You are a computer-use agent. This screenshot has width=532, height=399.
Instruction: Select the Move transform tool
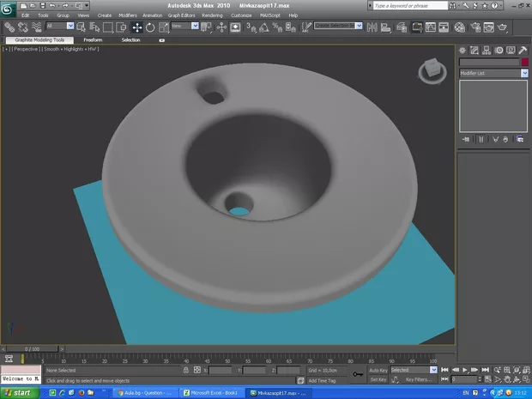click(137, 27)
